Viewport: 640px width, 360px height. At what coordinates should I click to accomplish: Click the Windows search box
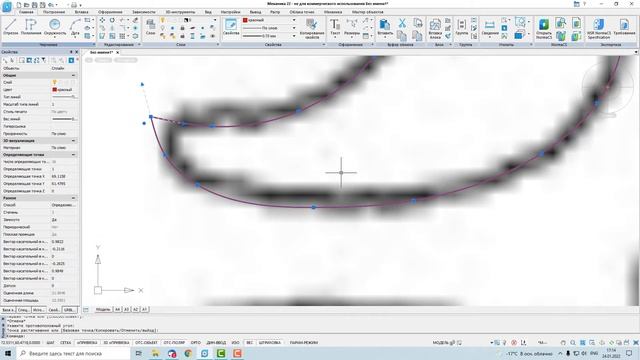pos(73,353)
